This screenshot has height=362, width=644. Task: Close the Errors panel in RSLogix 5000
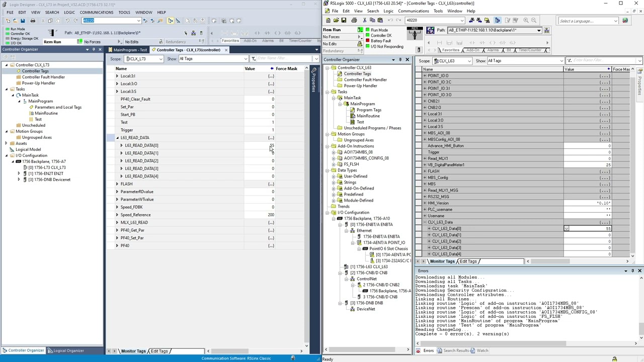coord(639,270)
